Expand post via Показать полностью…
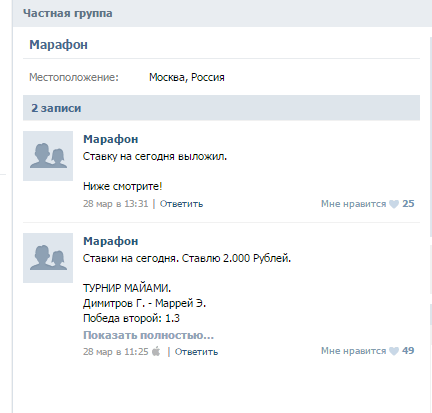The image size is (432, 413). click(148, 335)
